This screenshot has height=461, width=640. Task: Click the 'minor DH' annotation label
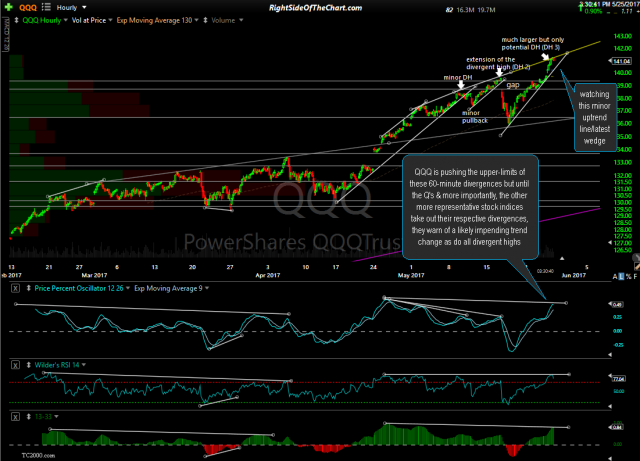[458, 78]
